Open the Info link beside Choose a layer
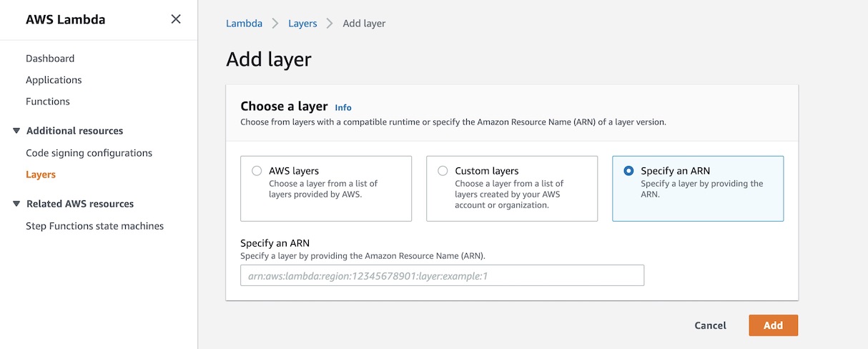Image resolution: width=868 pixels, height=349 pixels. (x=343, y=107)
